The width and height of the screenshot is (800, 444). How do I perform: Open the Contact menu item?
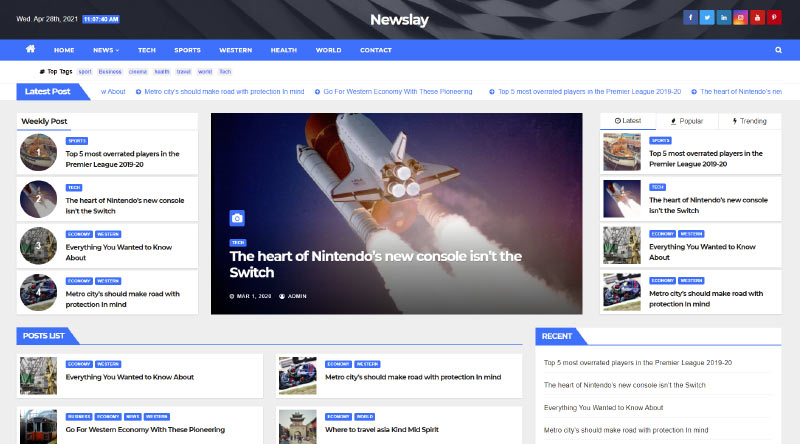tap(376, 50)
